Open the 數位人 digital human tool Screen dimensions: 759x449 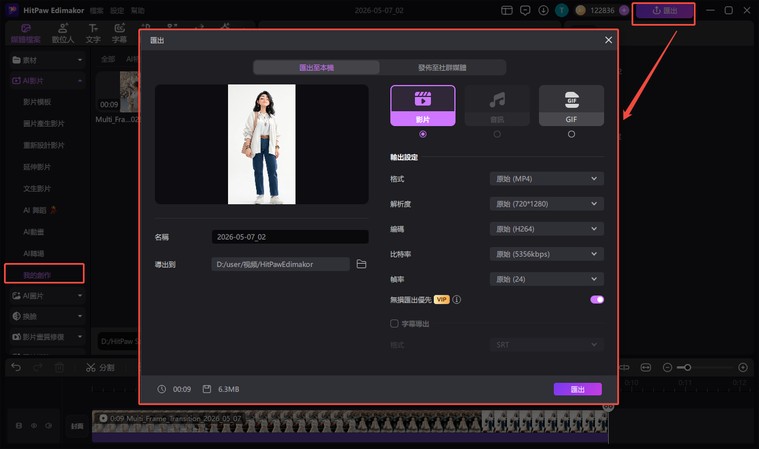63,33
